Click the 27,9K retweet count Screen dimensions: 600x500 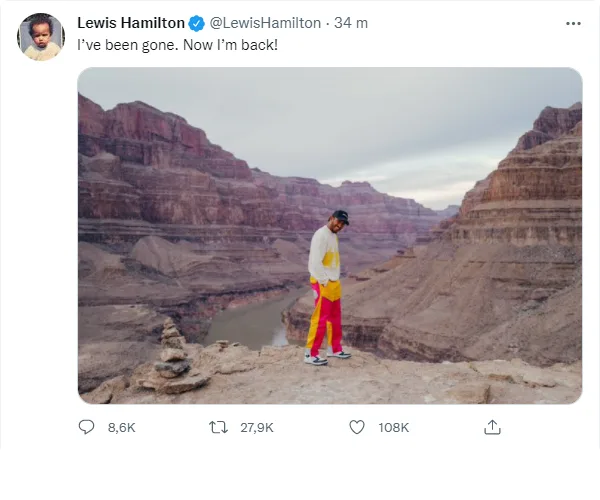pos(257,427)
